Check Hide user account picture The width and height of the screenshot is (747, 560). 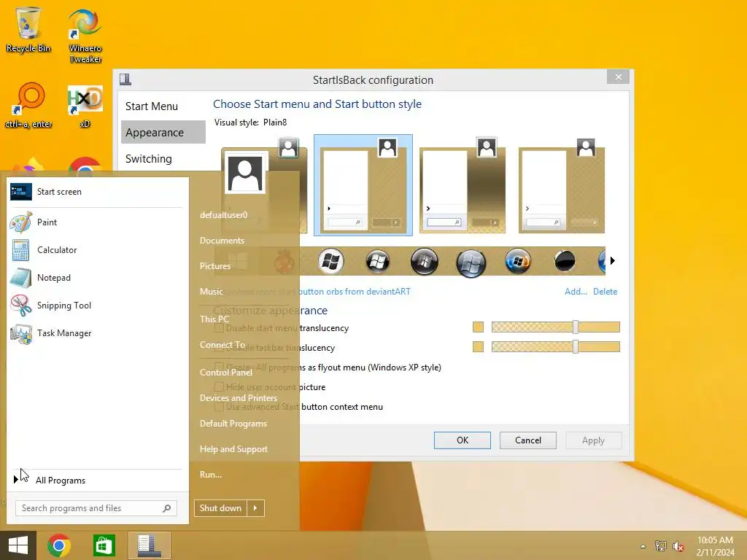[x=219, y=386]
